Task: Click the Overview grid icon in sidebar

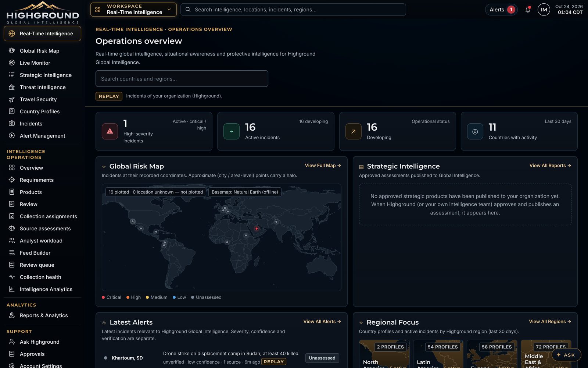Action: point(12,168)
